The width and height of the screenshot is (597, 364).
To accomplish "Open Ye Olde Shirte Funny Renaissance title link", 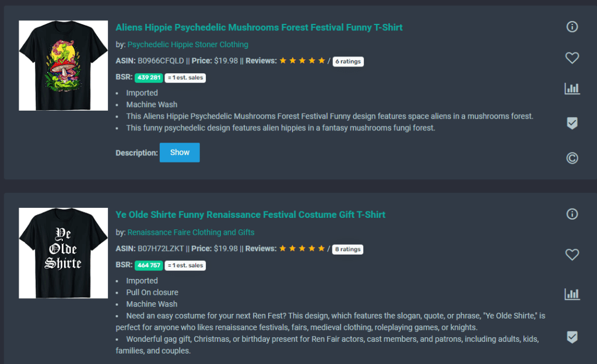I will (x=251, y=214).
